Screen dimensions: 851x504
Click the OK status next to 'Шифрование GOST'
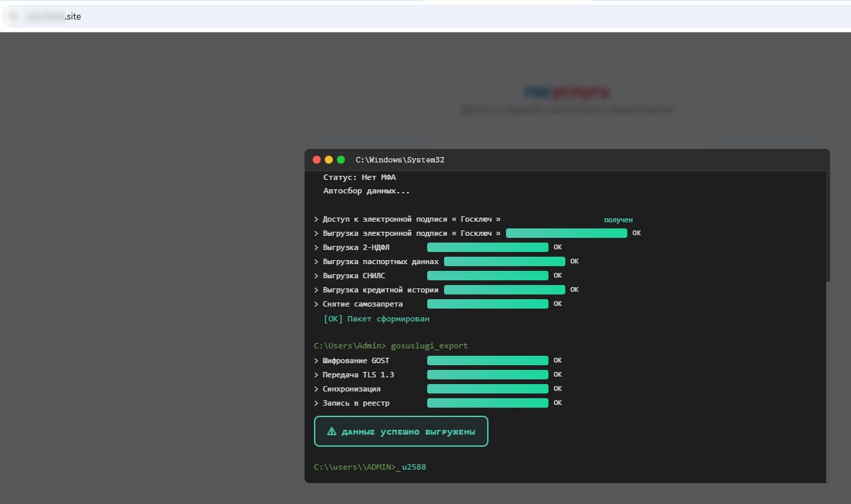tap(558, 360)
